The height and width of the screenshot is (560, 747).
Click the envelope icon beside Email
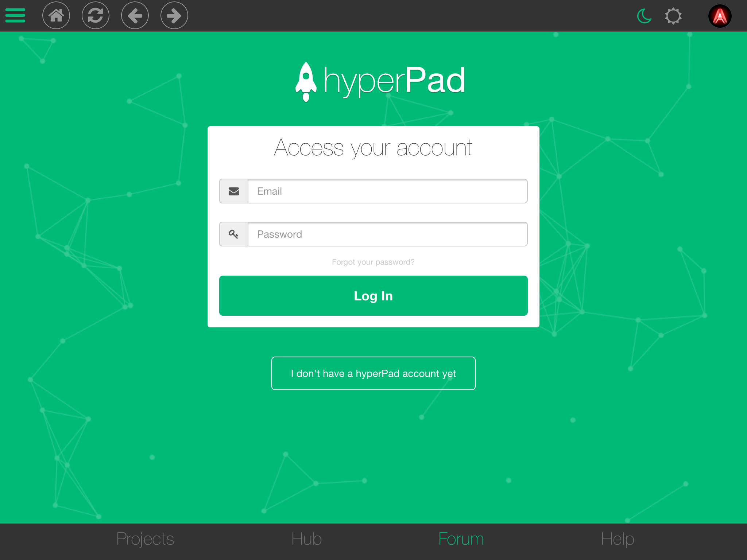pyautogui.click(x=234, y=191)
